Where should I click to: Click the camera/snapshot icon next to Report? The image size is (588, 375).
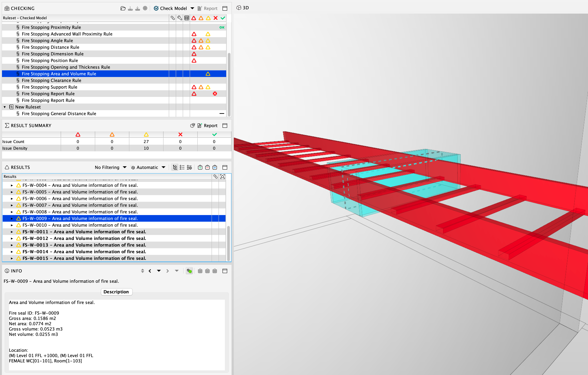192,125
